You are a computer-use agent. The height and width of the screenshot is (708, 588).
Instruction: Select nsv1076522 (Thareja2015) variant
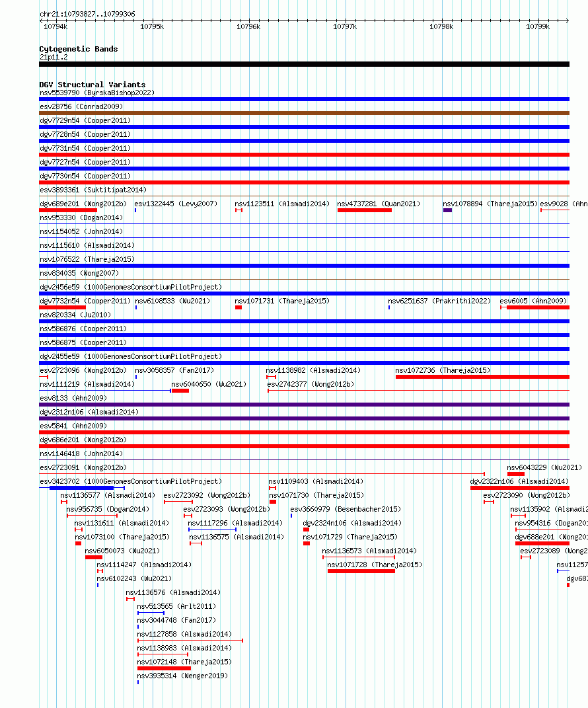pos(87,259)
